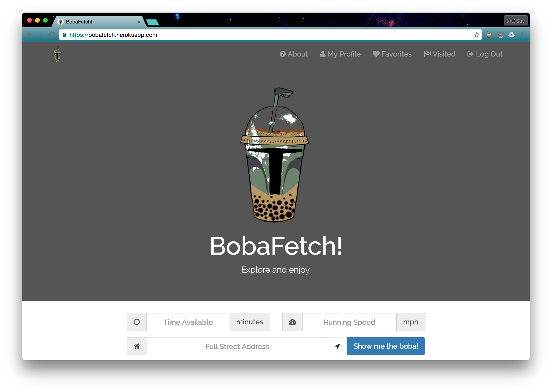
Task: Click the browser back arrow
Action: tap(30, 35)
